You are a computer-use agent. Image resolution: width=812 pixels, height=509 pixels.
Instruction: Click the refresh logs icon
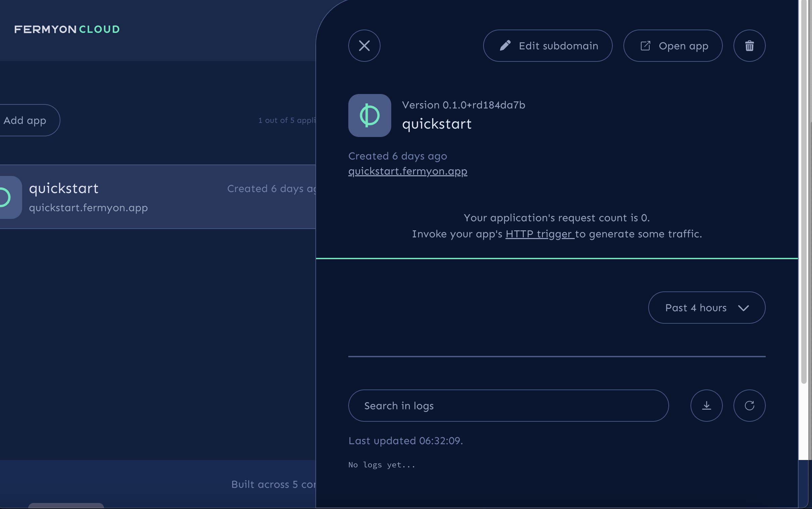coord(750,406)
